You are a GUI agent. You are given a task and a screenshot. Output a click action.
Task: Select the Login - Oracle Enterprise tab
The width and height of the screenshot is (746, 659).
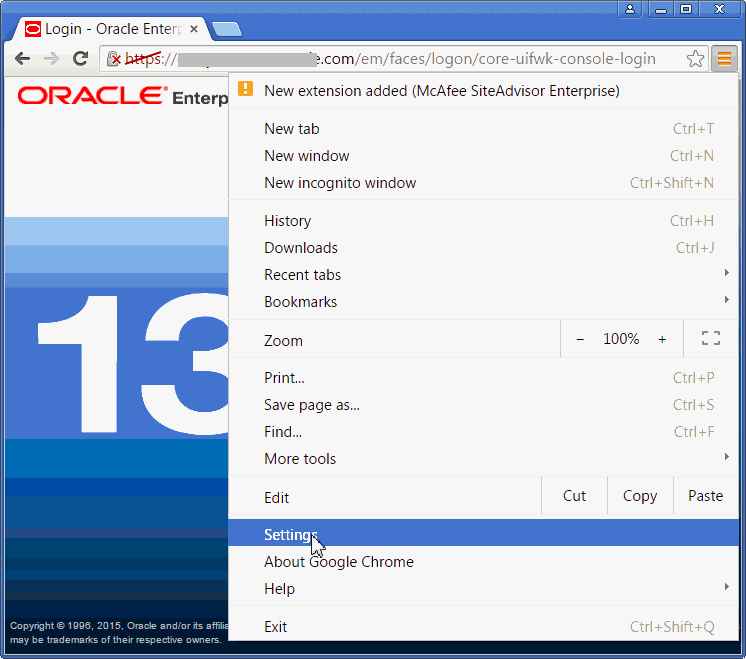tap(110, 29)
